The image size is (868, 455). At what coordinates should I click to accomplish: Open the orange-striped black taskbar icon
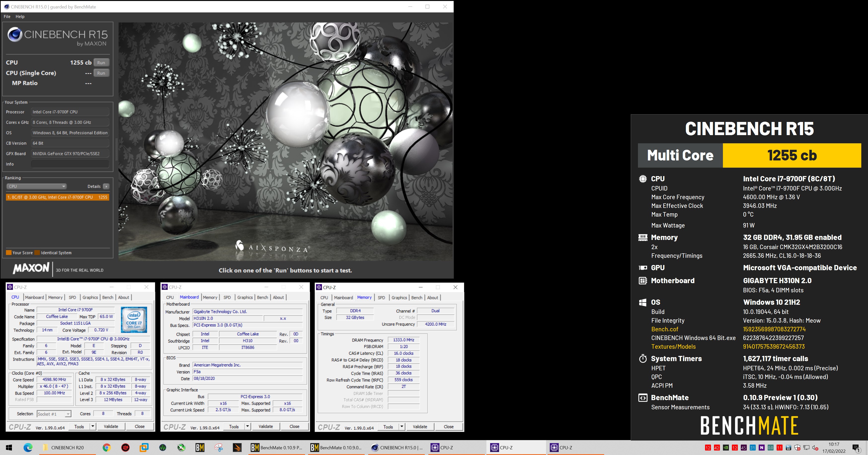point(237,448)
